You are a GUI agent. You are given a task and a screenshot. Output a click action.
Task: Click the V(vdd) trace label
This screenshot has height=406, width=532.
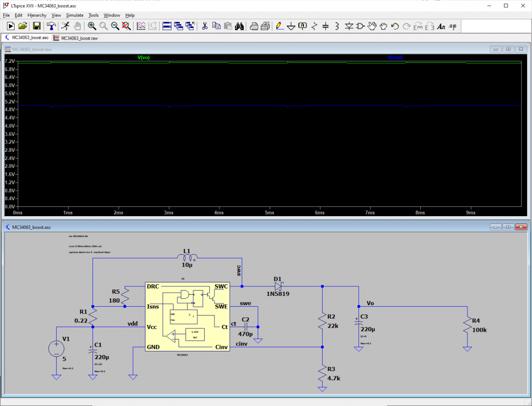(x=395, y=58)
